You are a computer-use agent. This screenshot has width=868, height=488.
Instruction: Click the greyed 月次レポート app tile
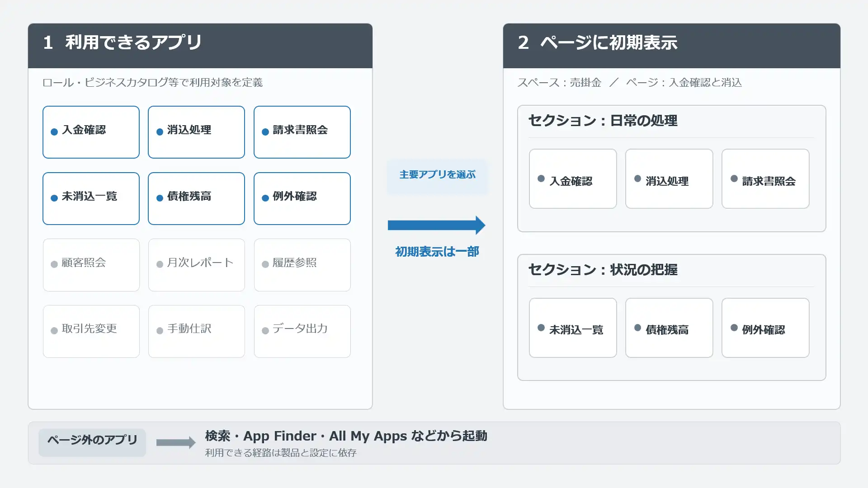(196, 265)
